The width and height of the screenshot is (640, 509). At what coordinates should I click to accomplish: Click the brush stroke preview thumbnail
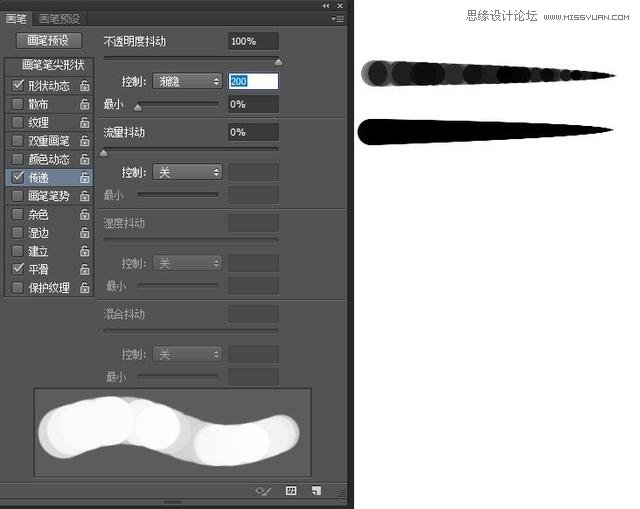pos(172,433)
